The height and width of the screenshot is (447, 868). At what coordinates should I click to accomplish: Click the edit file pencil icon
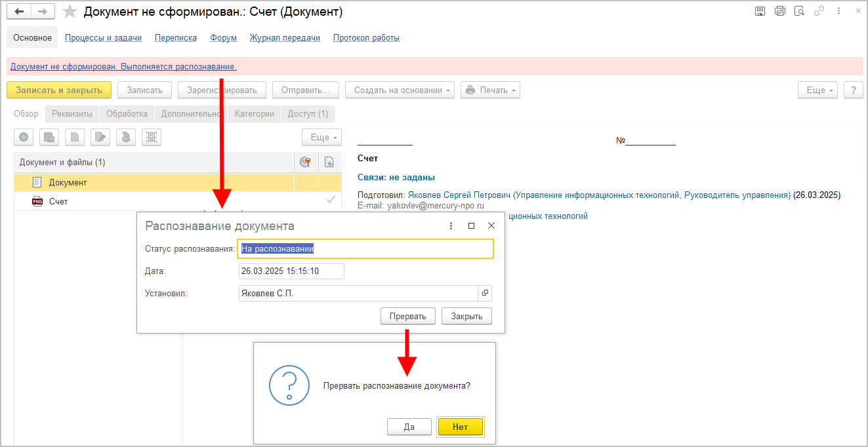coord(100,137)
